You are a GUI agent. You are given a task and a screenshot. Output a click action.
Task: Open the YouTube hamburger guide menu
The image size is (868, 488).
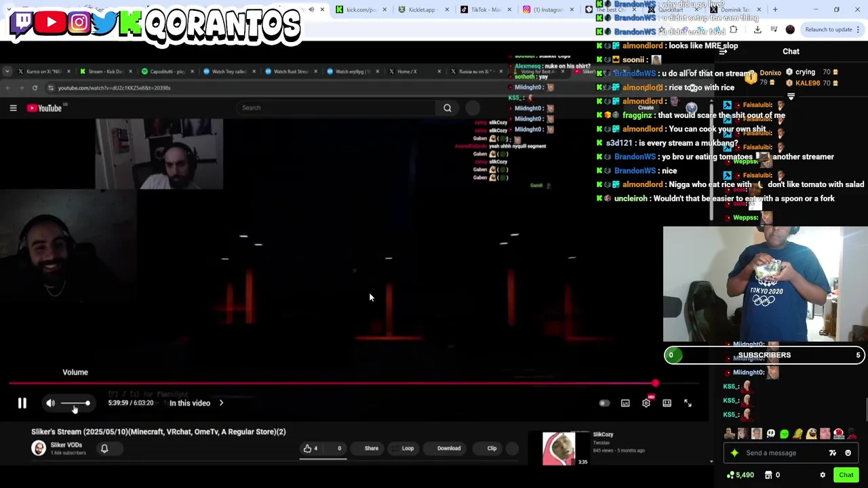pos(13,108)
